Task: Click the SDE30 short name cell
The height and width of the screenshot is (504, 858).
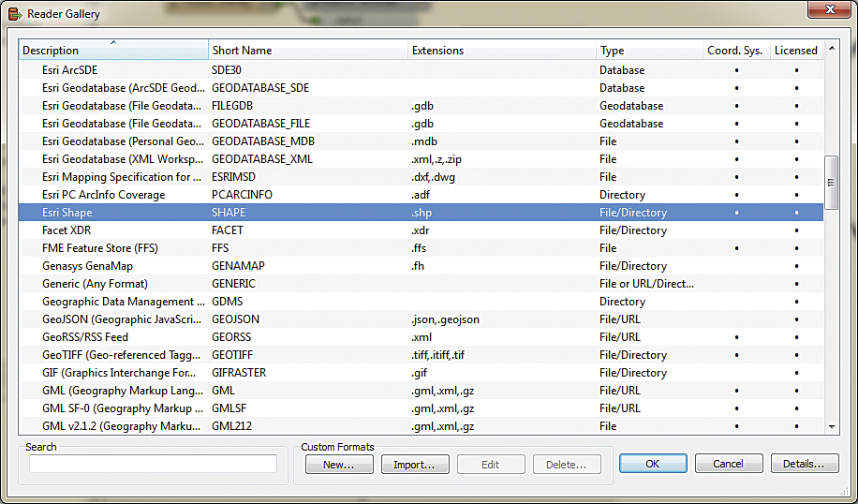Action: coord(226,70)
